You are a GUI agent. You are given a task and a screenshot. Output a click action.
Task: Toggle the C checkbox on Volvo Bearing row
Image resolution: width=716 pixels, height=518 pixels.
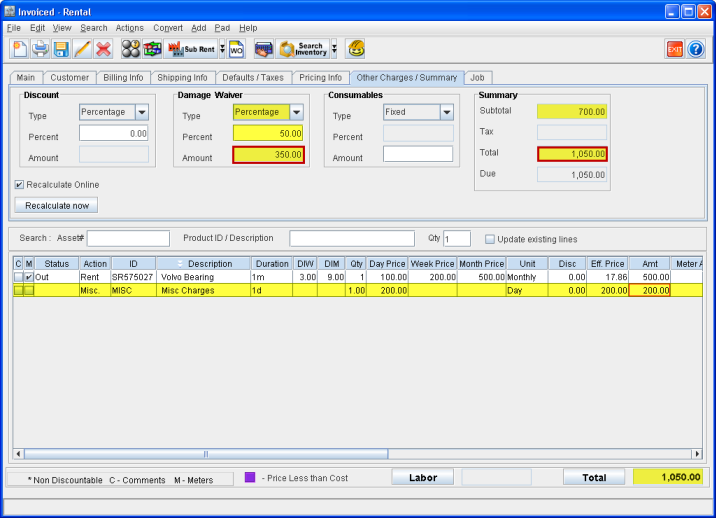coord(18,277)
